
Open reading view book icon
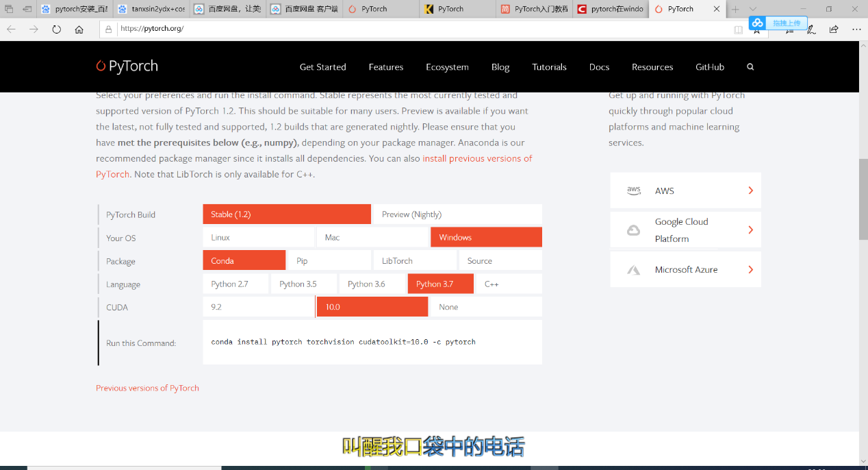pos(738,29)
